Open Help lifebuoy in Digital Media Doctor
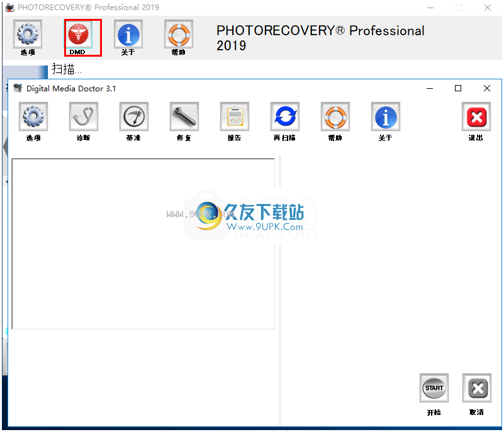This screenshot has height=432, width=504. pyautogui.click(x=335, y=117)
